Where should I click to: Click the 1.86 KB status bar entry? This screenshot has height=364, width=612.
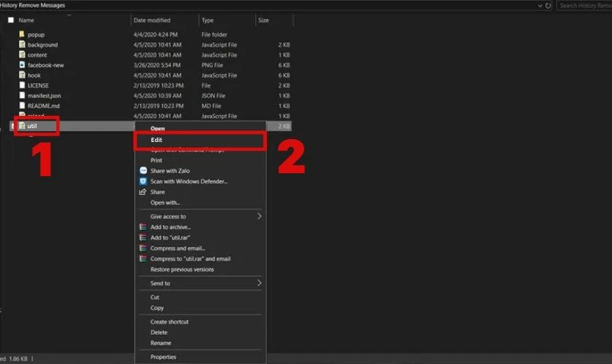pyautogui.click(x=18, y=358)
